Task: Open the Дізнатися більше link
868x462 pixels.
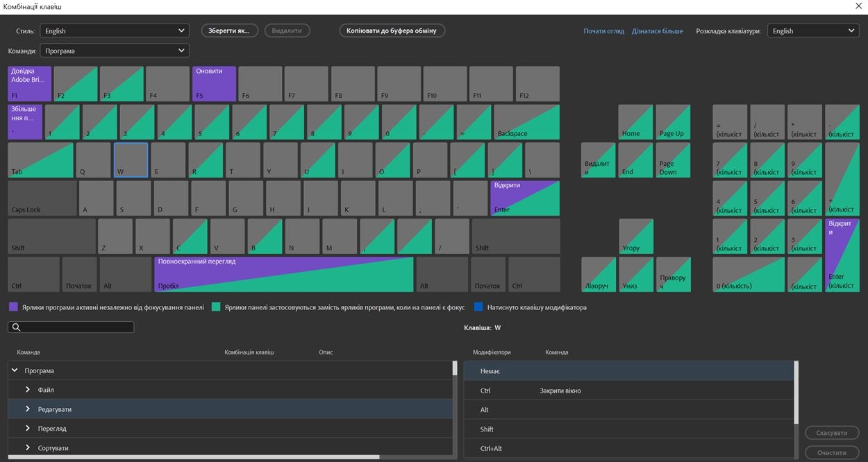Action: [x=656, y=30]
